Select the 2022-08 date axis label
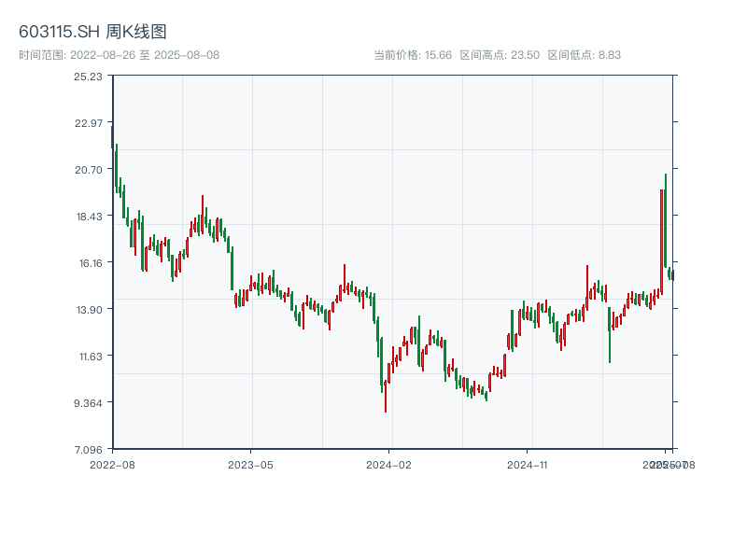747x560 pixels. click(x=112, y=464)
